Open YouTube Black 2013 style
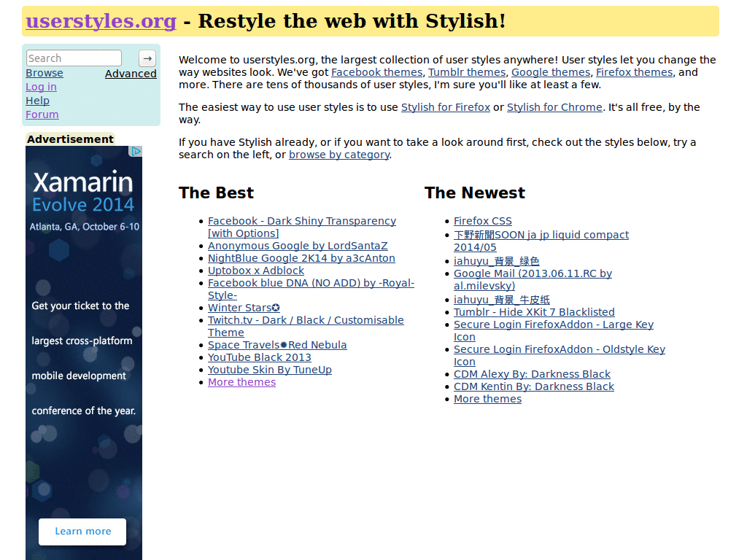This screenshot has width=747, height=560. click(x=260, y=357)
